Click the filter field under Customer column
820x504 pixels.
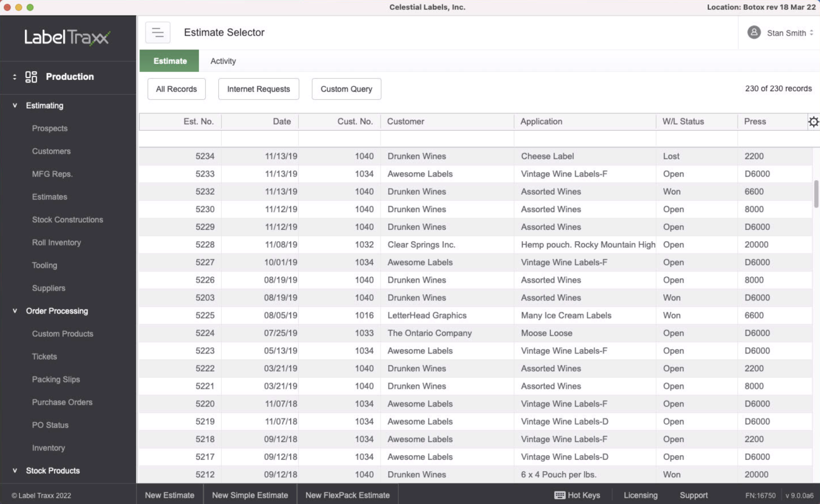click(x=447, y=139)
